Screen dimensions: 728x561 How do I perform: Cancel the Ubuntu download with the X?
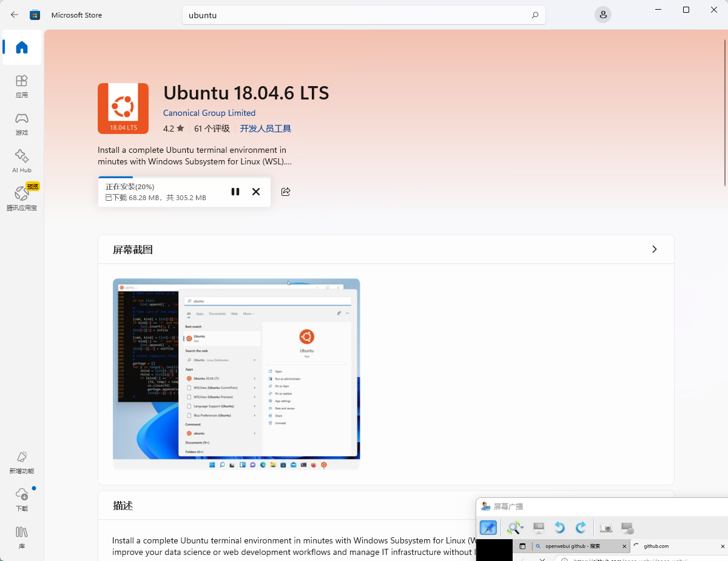(256, 192)
